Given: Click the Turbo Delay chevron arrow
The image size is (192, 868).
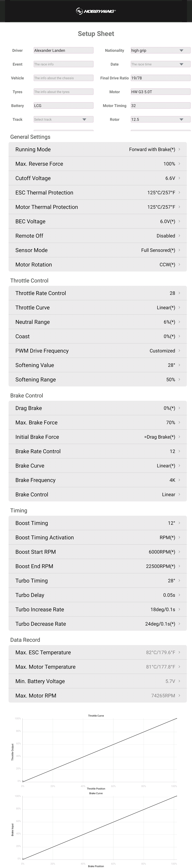Looking at the screenshot, I should click(x=179, y=595).
